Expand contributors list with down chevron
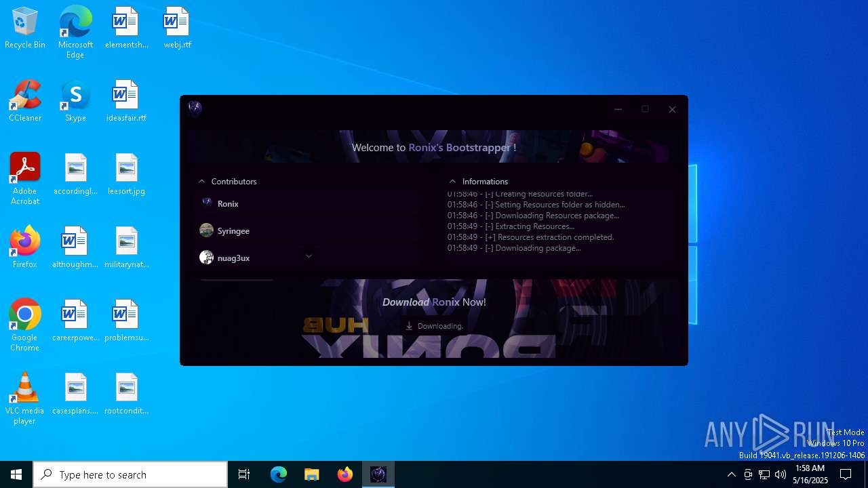Image resolution: width=868 pixels, height=488 pixels. tap(309, 256)
